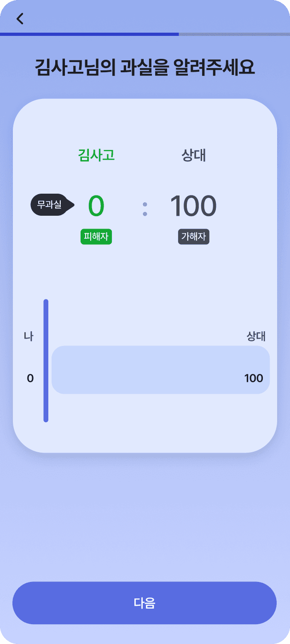
Task: Go back using the left chevron icon
Action: coord(20,18)
